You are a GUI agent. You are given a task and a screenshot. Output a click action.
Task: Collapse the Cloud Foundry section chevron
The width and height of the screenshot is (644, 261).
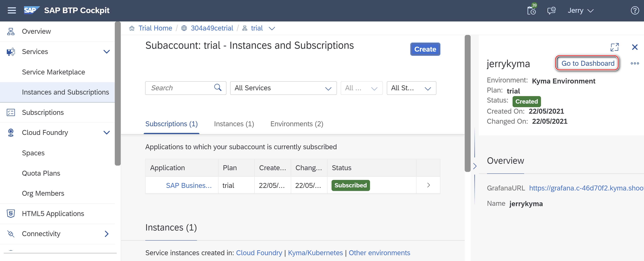(x=106, y=133)
